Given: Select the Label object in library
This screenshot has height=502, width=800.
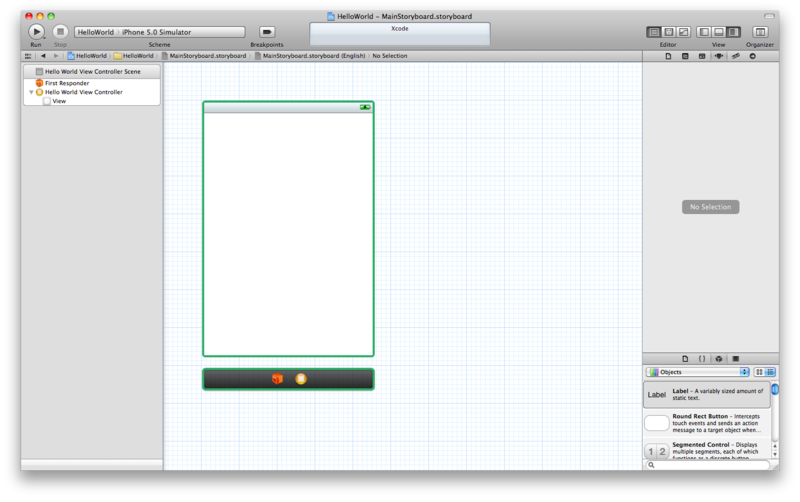Looking at the screenshot, I should (x=707, y=394).
